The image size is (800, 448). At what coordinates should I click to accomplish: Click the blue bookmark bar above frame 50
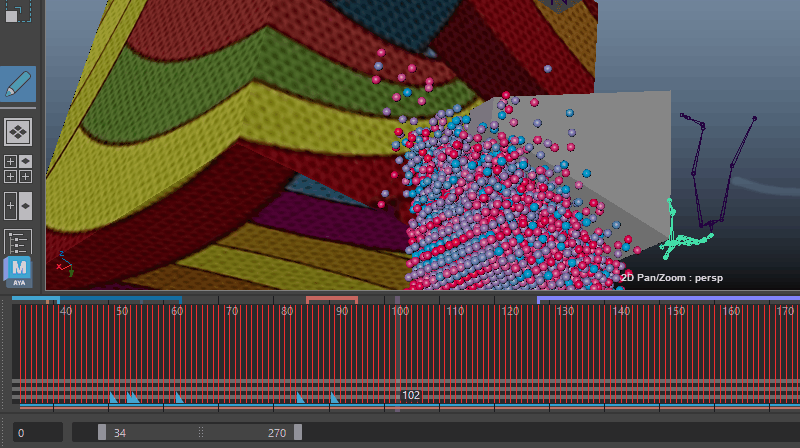point(120,299)
